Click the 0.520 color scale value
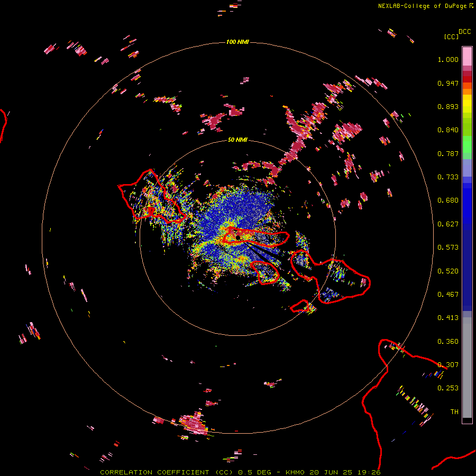Viewport: 476px width, 476px height. click(448, 271)
